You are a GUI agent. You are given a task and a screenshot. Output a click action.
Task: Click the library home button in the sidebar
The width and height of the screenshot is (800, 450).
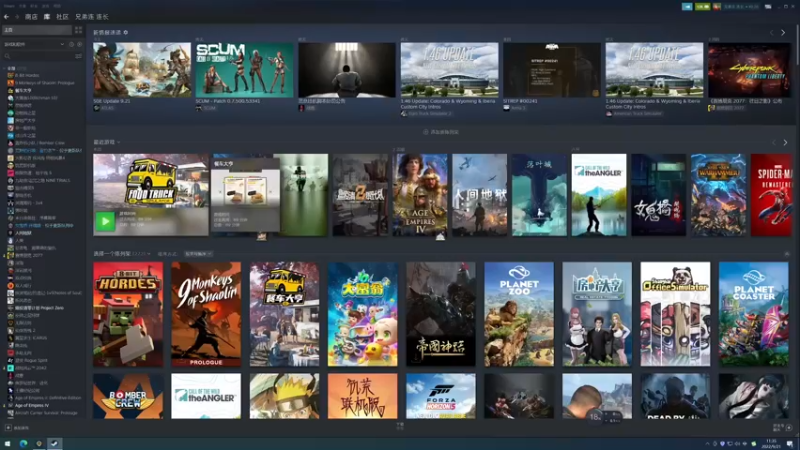coord(36,30)
